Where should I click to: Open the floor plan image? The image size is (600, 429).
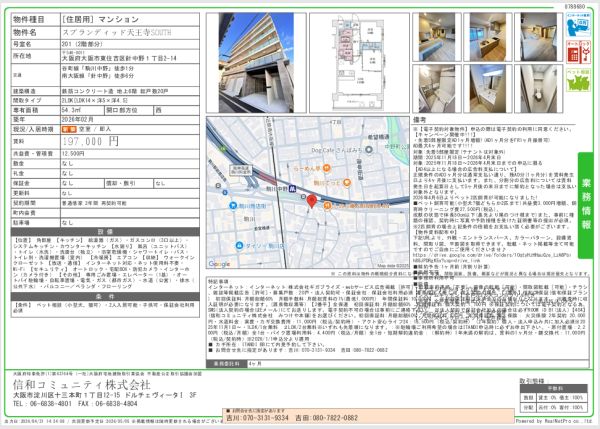point(359,63)
